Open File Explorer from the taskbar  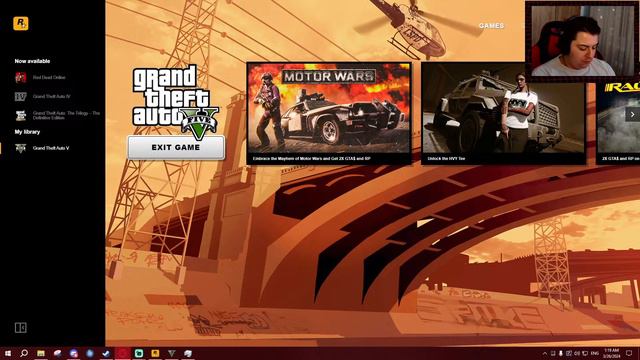(x=41, y=353)
